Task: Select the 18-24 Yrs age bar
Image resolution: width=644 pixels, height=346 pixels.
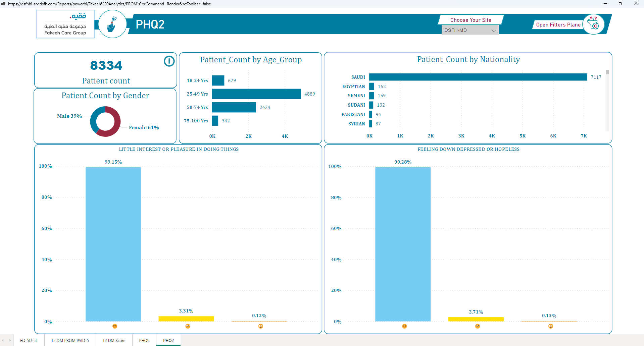Action: pyautogui.click(x=218, y=80)
